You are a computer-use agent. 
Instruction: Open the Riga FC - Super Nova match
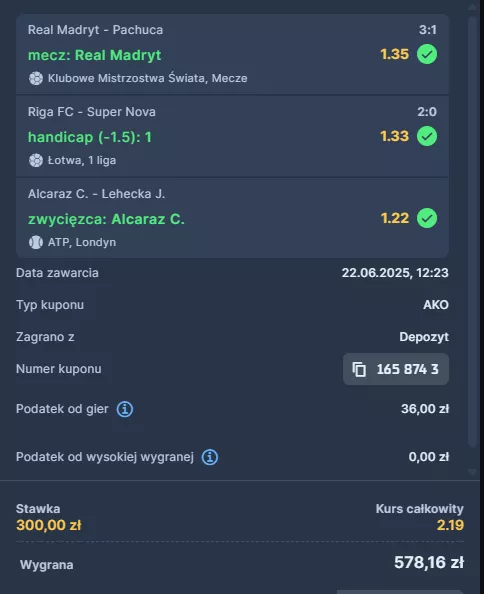(92, 112)
